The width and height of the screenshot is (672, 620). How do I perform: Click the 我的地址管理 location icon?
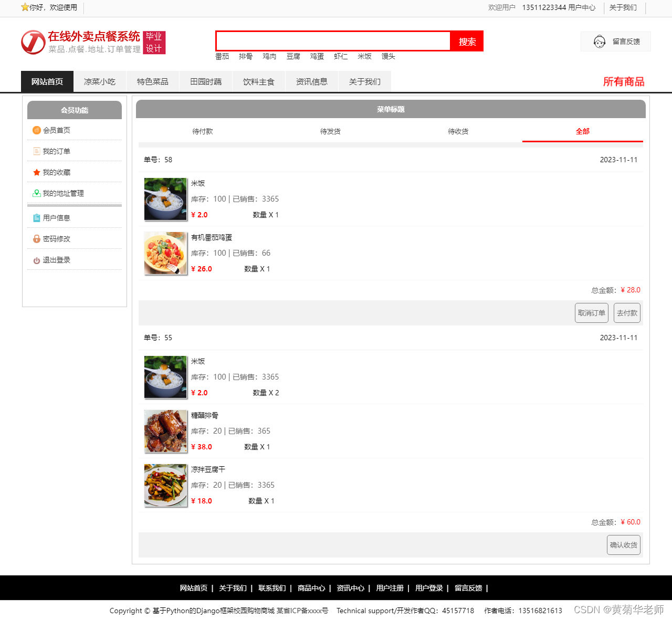(37, 193)
